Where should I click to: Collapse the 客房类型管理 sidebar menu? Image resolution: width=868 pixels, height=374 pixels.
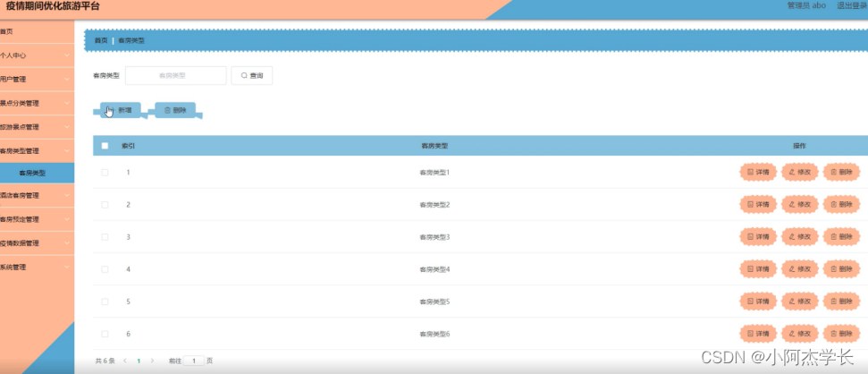[x=37, y=150]
